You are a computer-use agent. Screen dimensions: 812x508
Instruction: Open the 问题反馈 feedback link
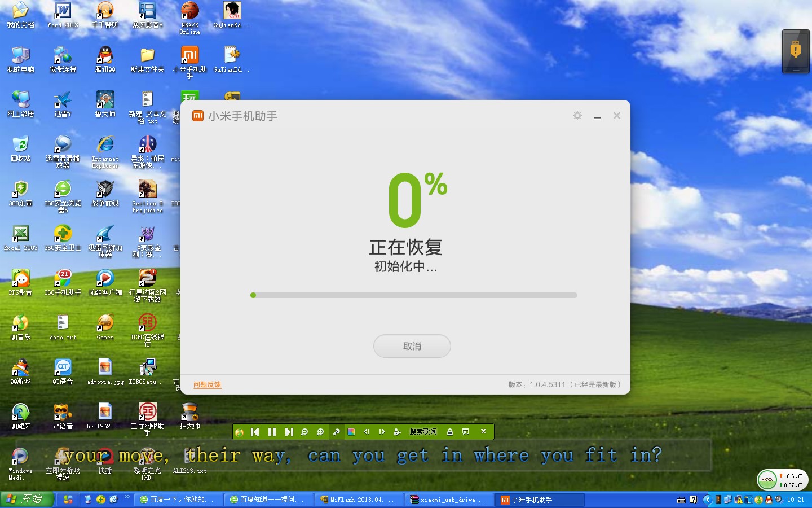click(x=207, y=384)
